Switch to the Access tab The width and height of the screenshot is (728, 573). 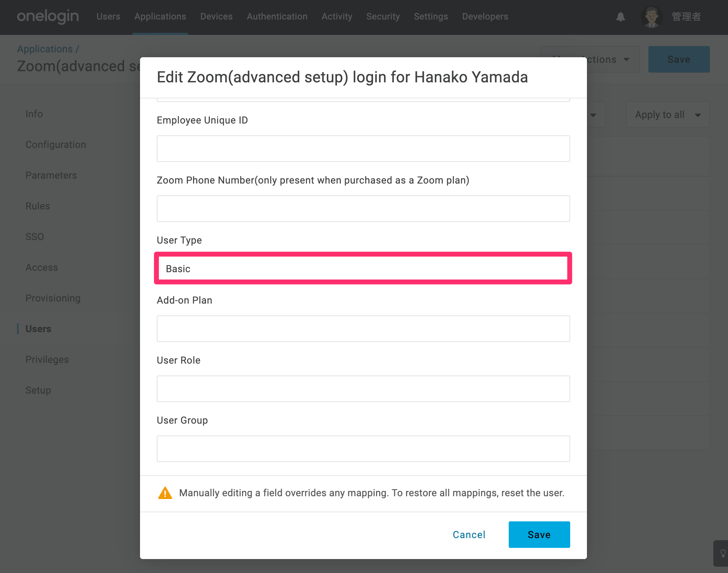click(42, 267)
